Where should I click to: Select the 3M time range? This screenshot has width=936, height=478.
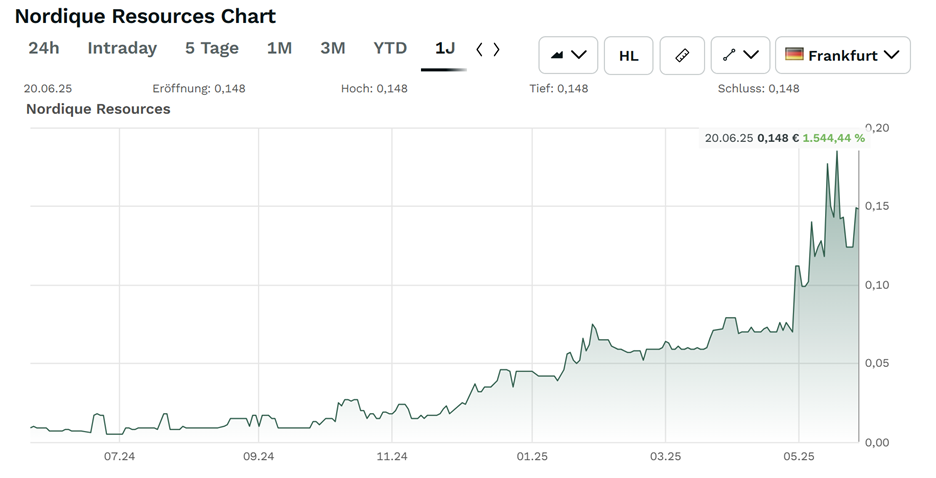pyautogui.click(x=333, y=48)
